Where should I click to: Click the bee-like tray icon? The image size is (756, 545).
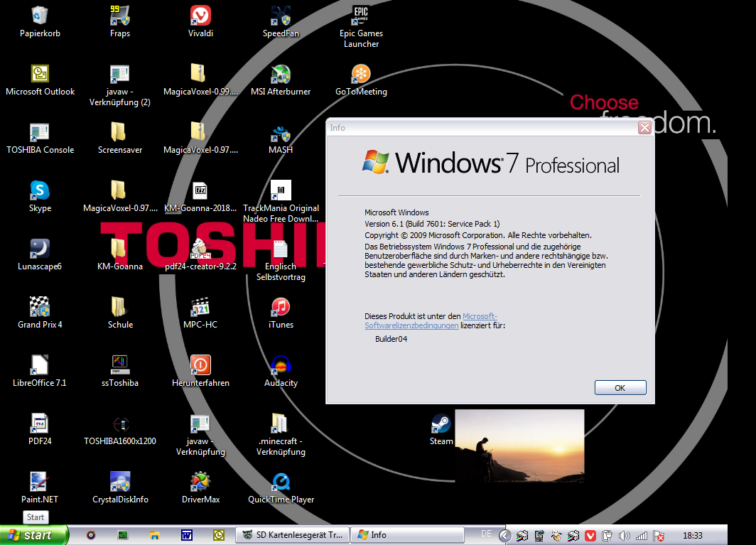click(556, 535)
